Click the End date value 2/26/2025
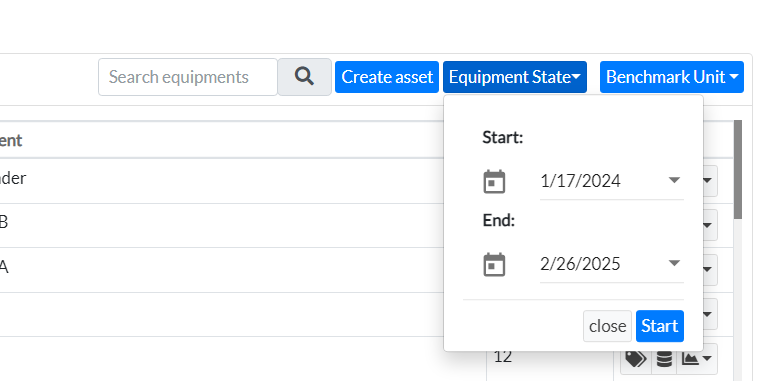The width and height of the screenshot is (784, 381). [x=580, y=264]
